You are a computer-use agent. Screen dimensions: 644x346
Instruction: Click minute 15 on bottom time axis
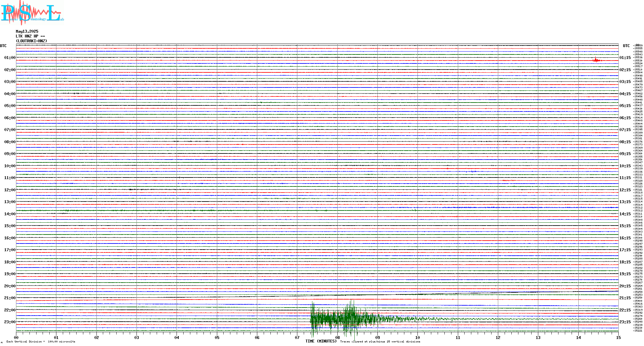click(x=618, y=337)
